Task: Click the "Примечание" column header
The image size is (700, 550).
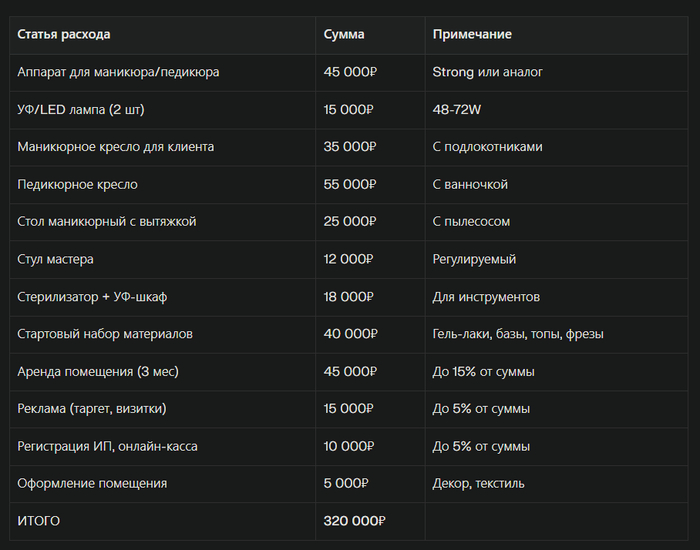Action: point(472,35)
